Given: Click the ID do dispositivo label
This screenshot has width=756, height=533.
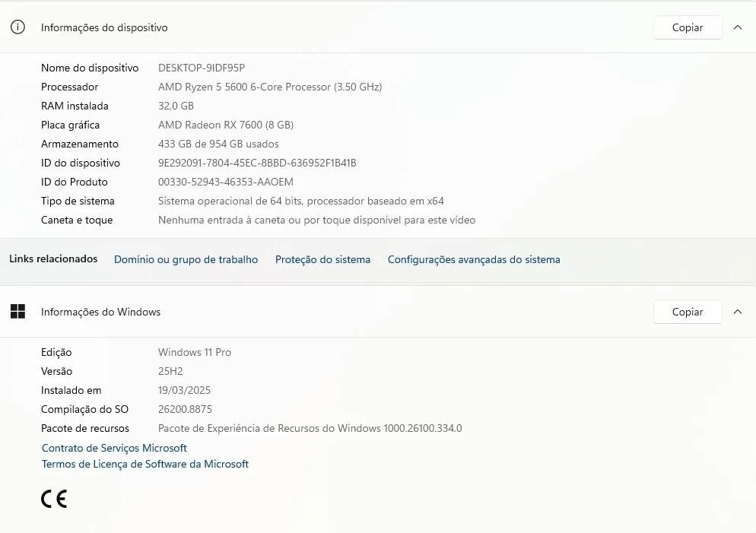Looking at the screenshot, I should click(x=81, y=163).
